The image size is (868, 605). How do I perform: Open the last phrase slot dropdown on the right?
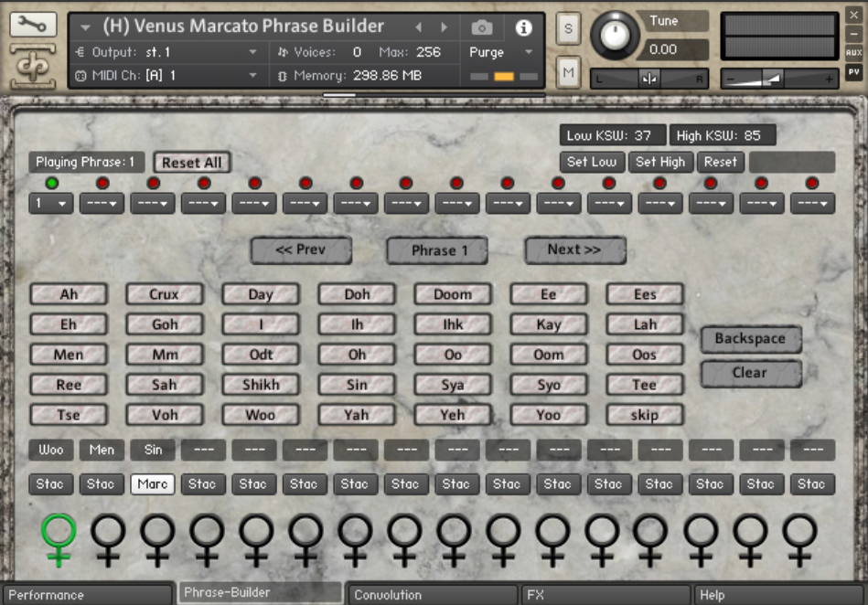point(812,203)
